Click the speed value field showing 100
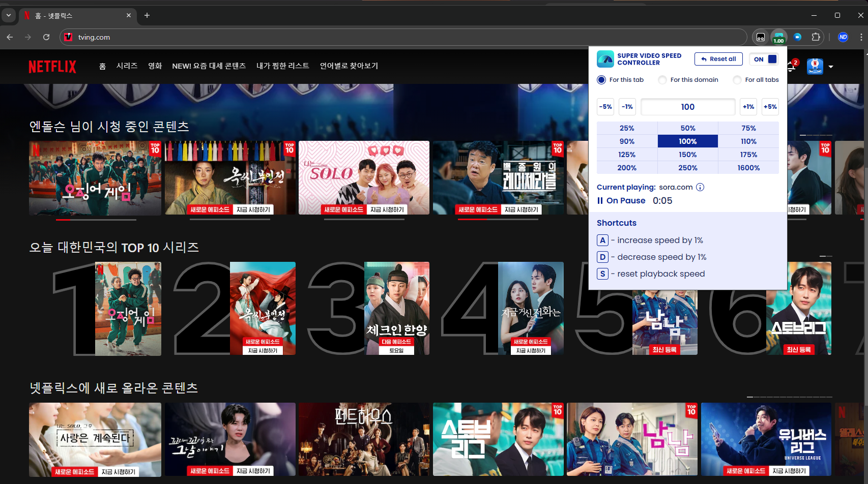Screen dimensions: 868x484 (688, 107)
